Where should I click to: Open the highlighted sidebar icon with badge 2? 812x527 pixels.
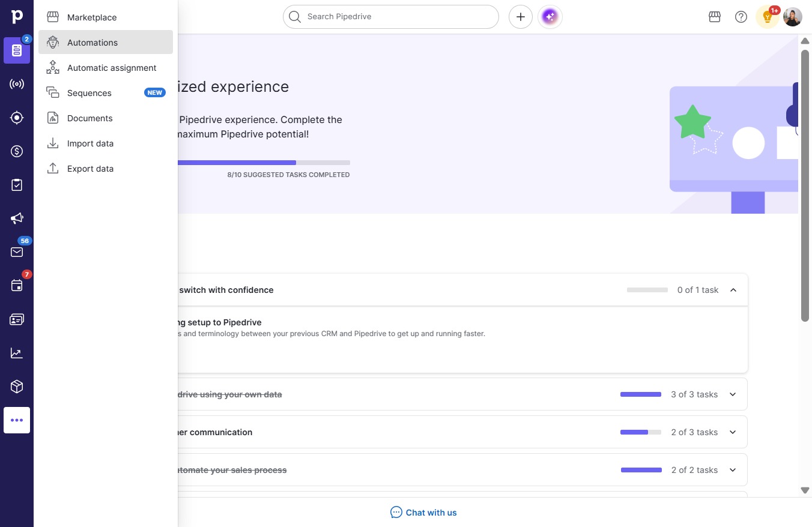coord(17,50)
